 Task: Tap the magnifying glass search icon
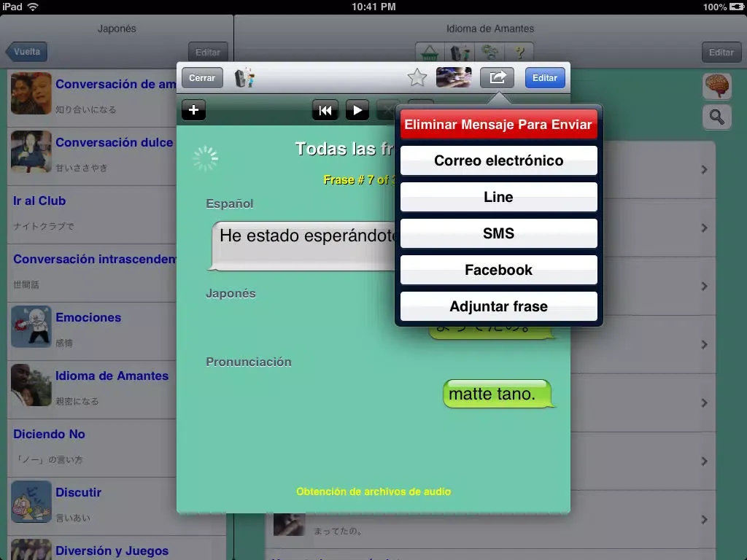[716, 117]
